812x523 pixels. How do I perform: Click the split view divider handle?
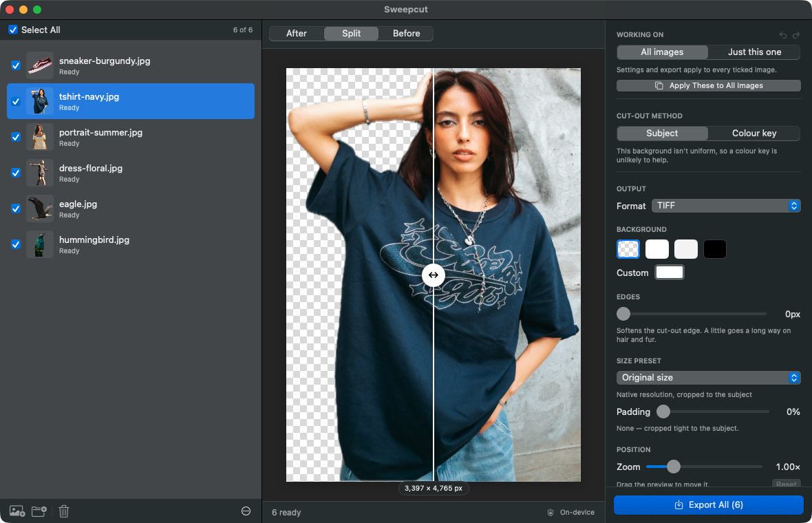434,275
